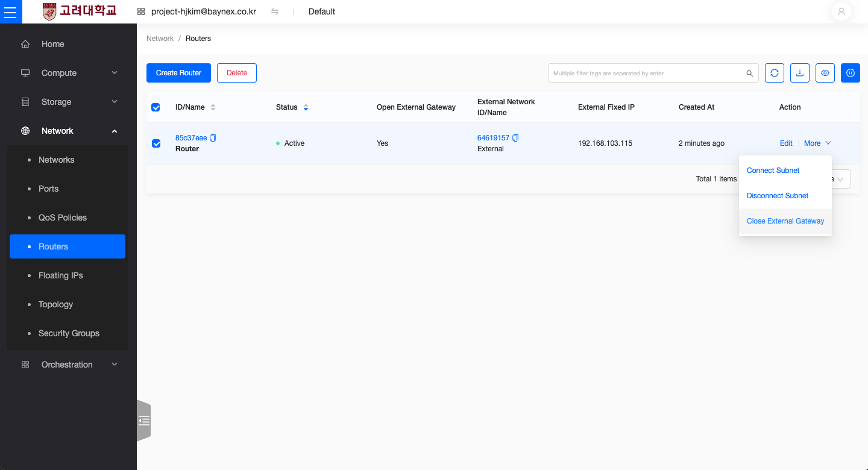
Task: Sort by ID/Name column arrows
Action: point(213,107)
